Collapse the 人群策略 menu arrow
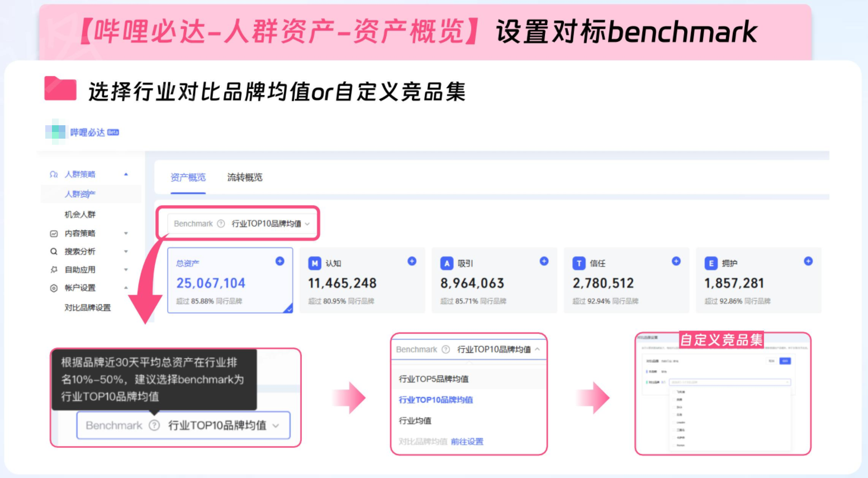868x478 pixels. (126, 174)
